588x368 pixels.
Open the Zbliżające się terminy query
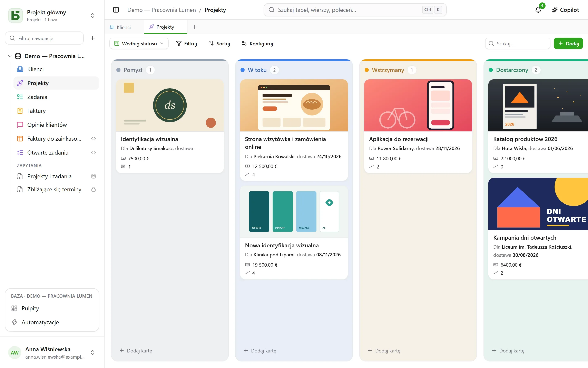click(56, 189)
